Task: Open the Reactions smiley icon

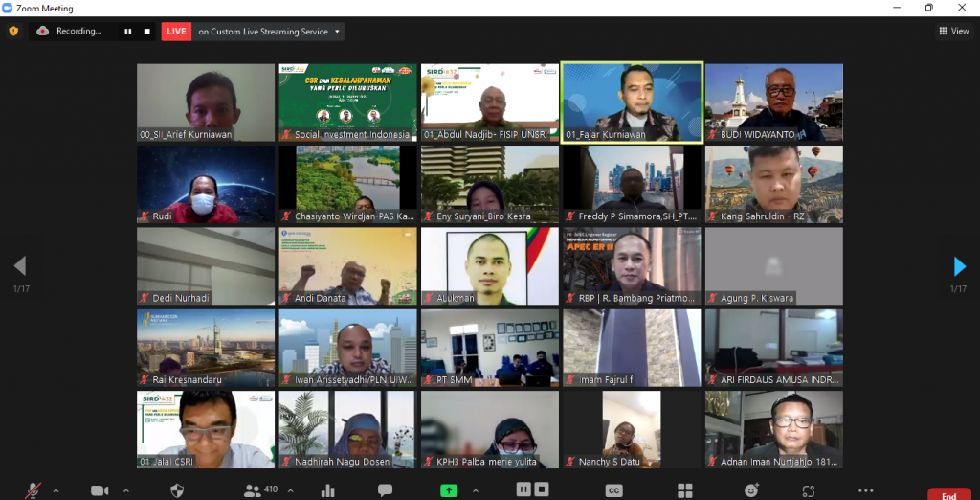Action: point(751,490)
